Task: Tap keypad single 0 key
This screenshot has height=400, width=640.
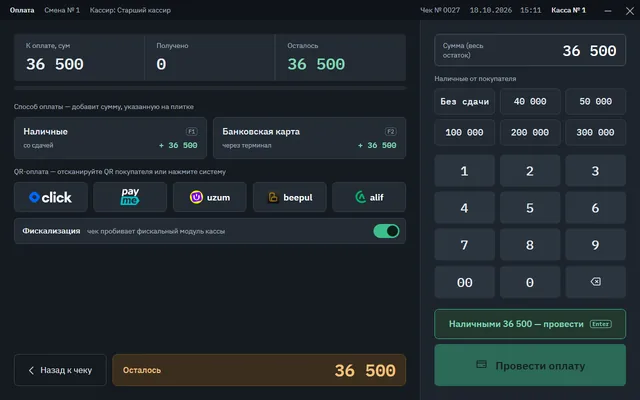Action: click(x=530, y=282)
